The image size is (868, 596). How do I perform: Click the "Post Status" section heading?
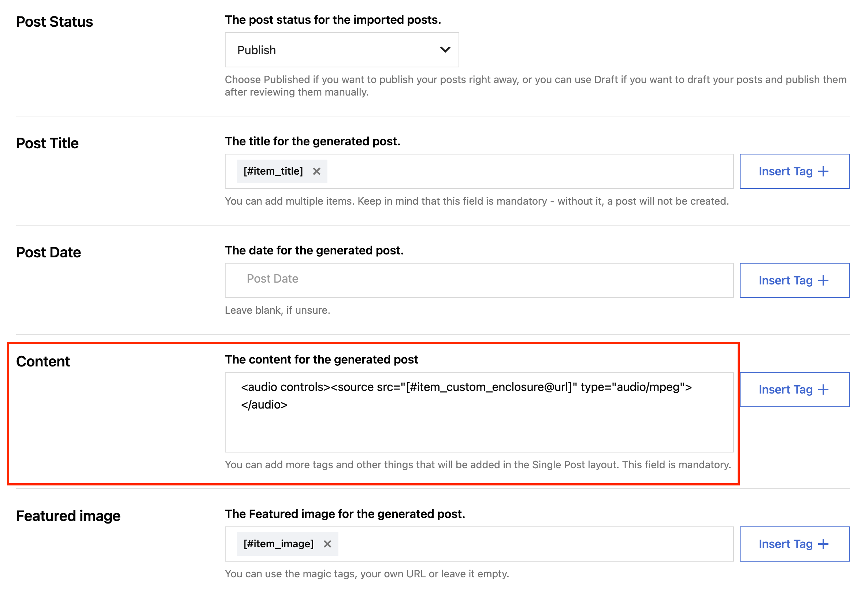[x=55, y=22]
